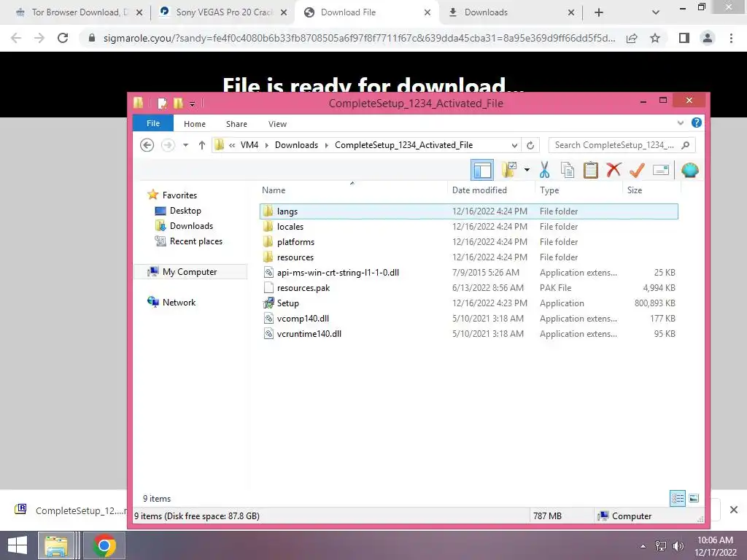The height and width of the screenshot is (560, 747).
Task: Click the folder views icon in toolbar
Action: pyautogui.click(x=509, y=170)
